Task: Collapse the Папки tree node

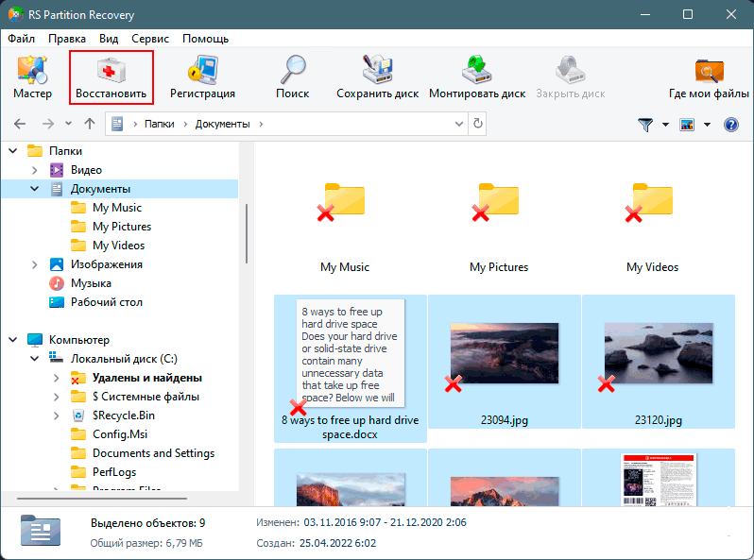Action: click(x=13, y=151)
